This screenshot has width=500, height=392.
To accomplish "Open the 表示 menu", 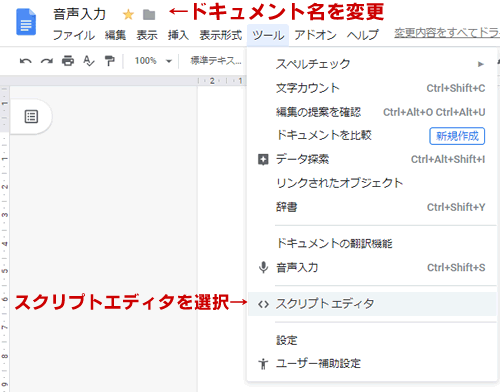I will [147, 35].
